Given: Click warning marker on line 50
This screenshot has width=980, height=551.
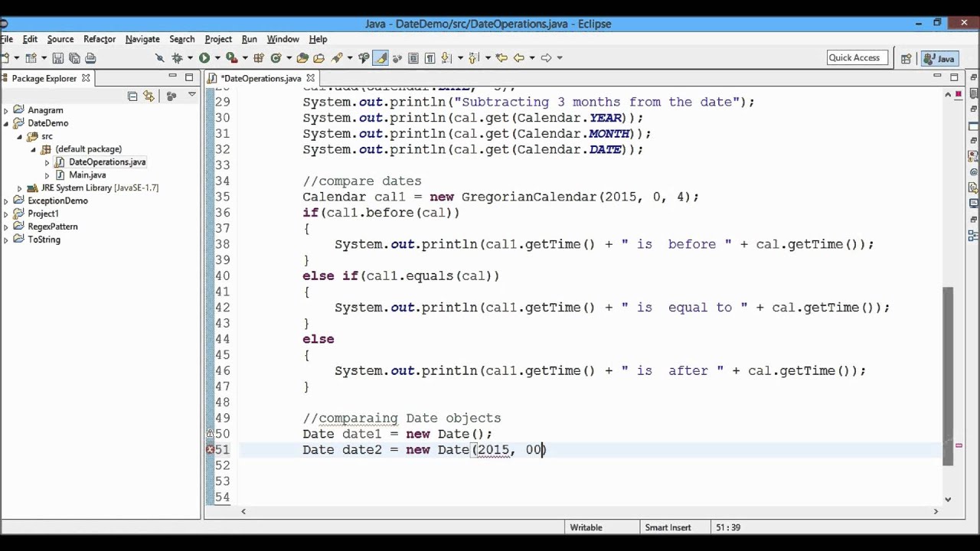Looking at the screenshot, I should [211, 434].
